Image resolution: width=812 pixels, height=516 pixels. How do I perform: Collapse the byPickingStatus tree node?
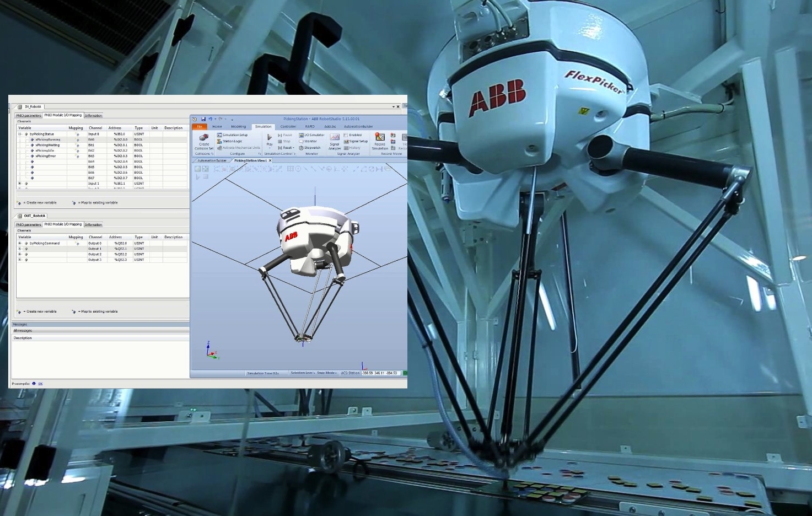pos(20,134)
